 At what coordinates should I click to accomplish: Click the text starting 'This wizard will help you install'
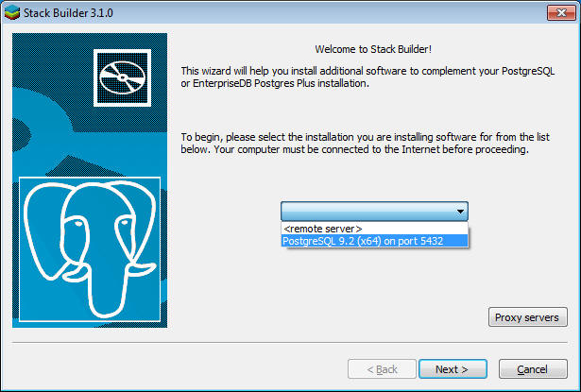(367, 77)
